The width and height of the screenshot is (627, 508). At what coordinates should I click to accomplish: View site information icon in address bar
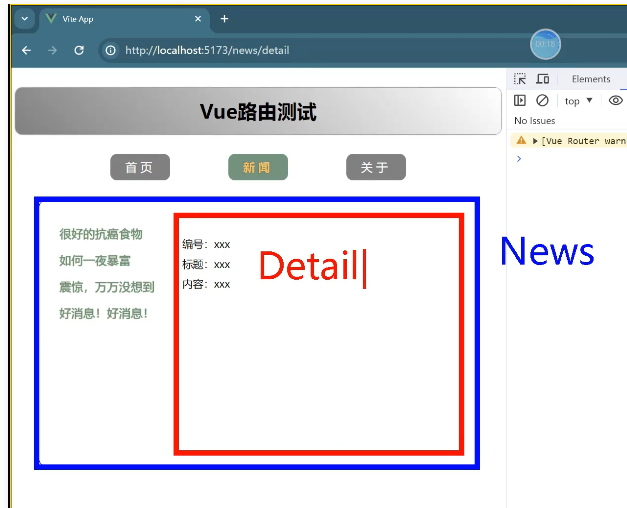click(x=110, y=50)
